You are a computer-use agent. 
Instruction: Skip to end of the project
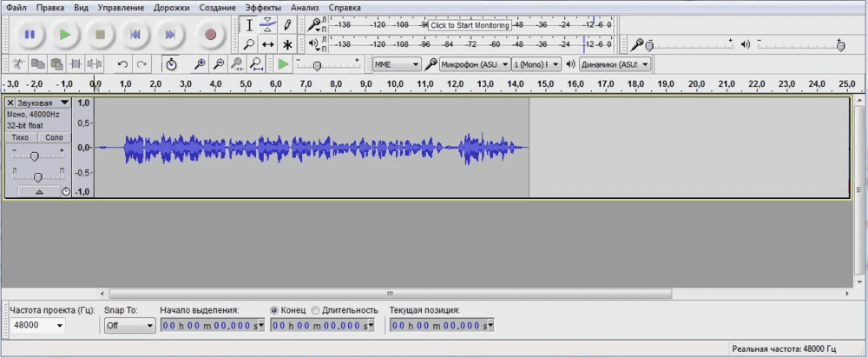point(170,35)
